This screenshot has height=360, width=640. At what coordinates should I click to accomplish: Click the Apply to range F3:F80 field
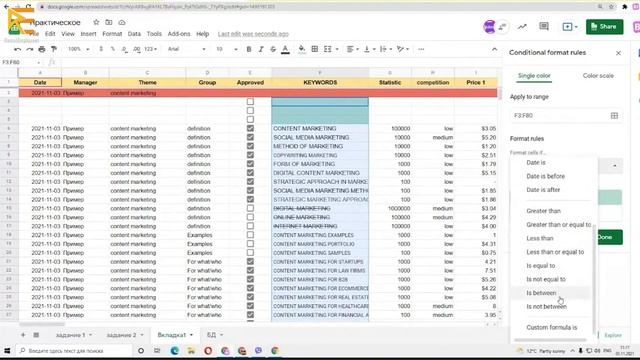click(566, 116)
